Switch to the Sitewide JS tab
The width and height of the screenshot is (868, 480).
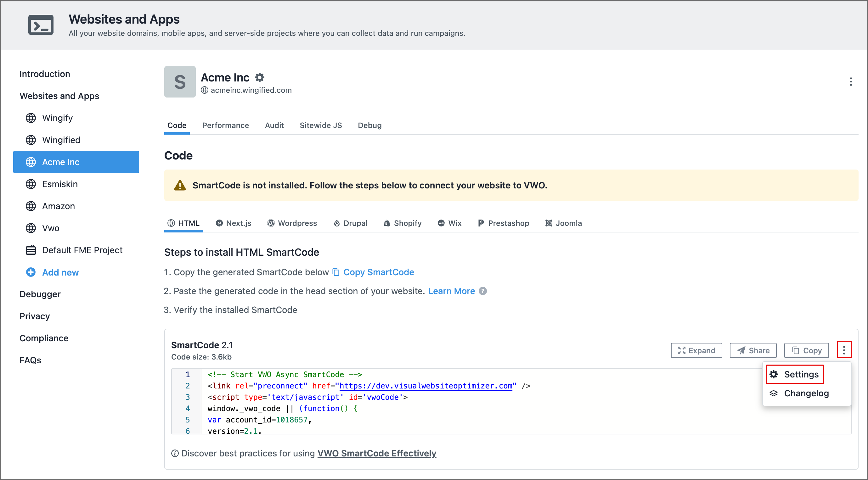321,126
